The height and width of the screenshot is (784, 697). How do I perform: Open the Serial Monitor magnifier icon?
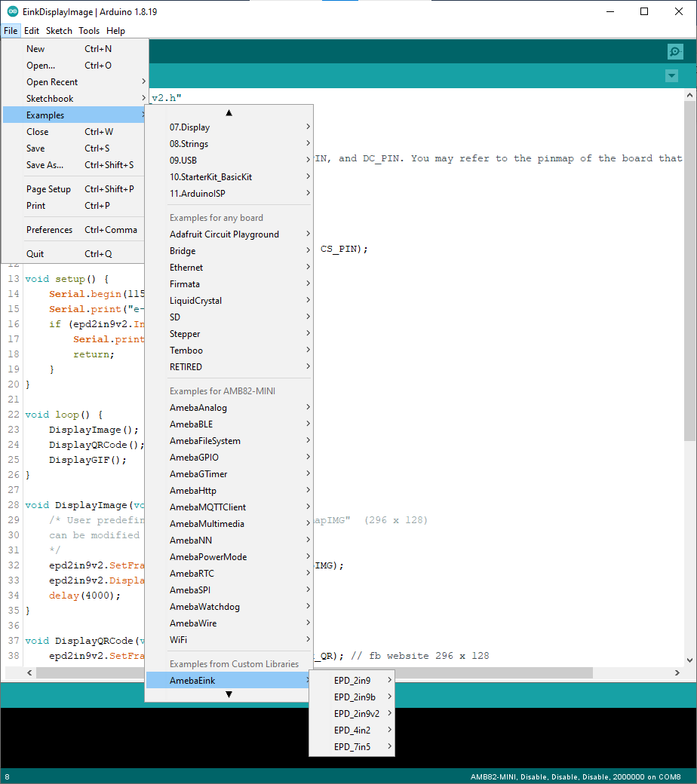[675, 51]
